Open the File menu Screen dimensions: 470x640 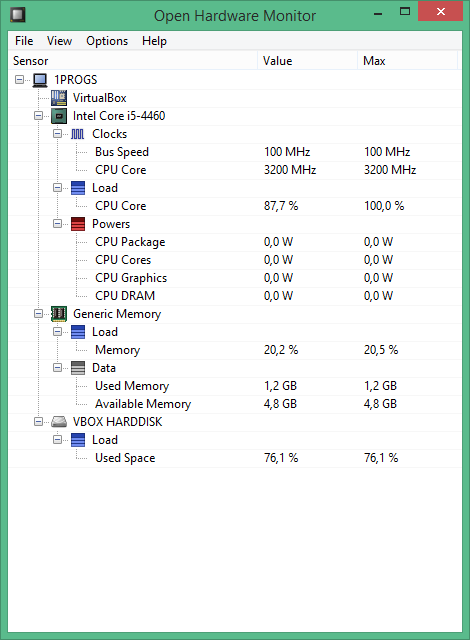click(24, 41)
